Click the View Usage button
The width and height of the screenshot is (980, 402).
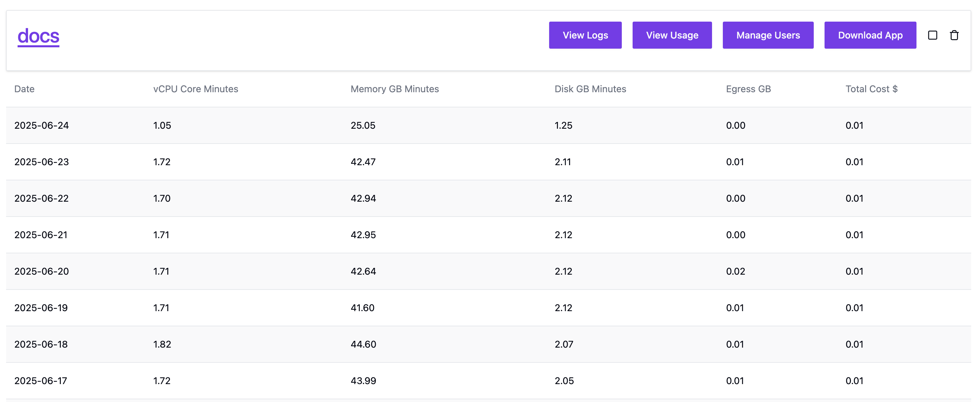671,35
